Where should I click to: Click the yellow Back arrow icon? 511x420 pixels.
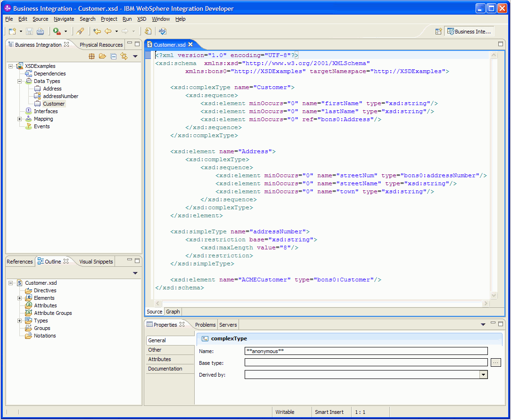tap(108, 32)
